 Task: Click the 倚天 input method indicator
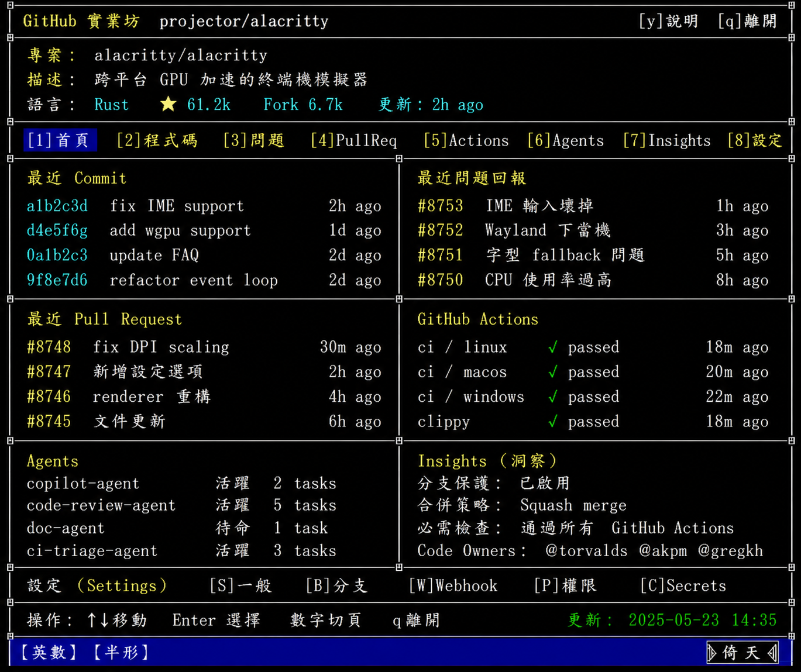click(742, 652)
